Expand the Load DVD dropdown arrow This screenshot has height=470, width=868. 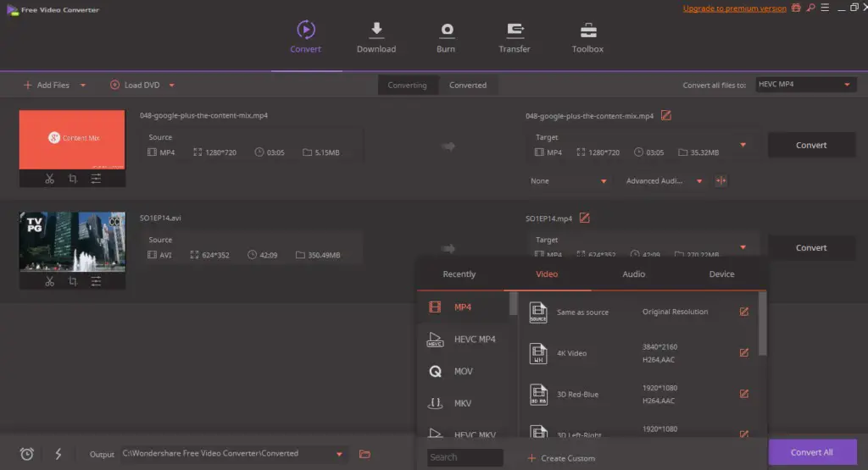(171, 86)
